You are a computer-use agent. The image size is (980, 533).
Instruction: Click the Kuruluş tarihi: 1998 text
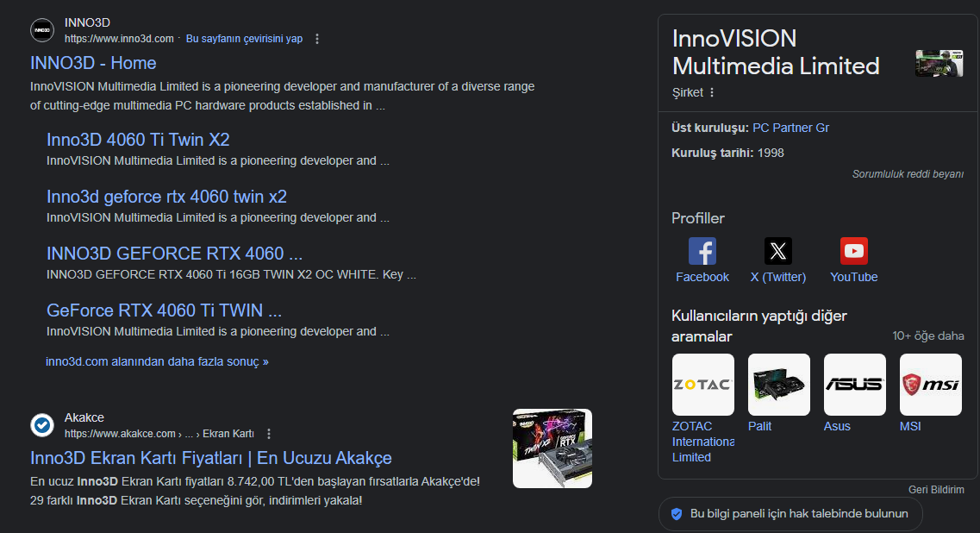tap(727, 153)
